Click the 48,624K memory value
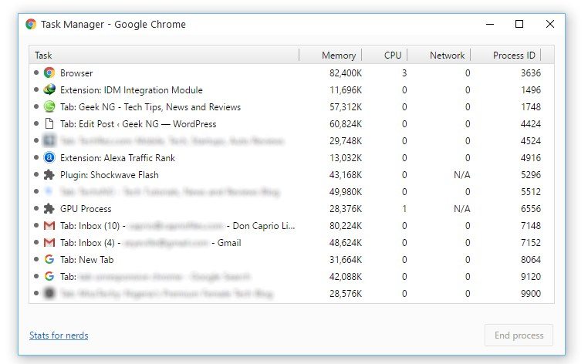This screenshot has height=364, width=588. click(346, 243)
